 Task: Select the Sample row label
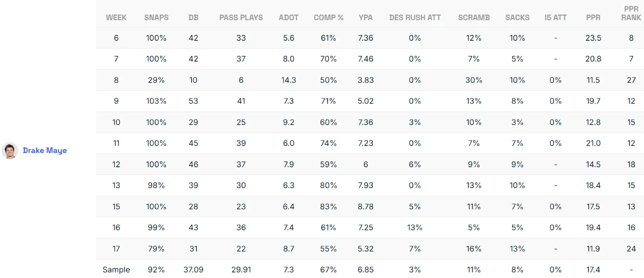click(x=116, y=270)
